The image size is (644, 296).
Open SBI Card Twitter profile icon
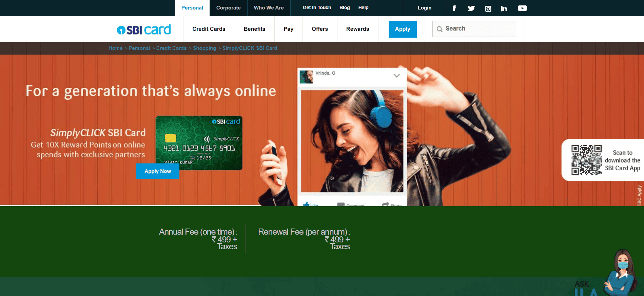point(471,8)
